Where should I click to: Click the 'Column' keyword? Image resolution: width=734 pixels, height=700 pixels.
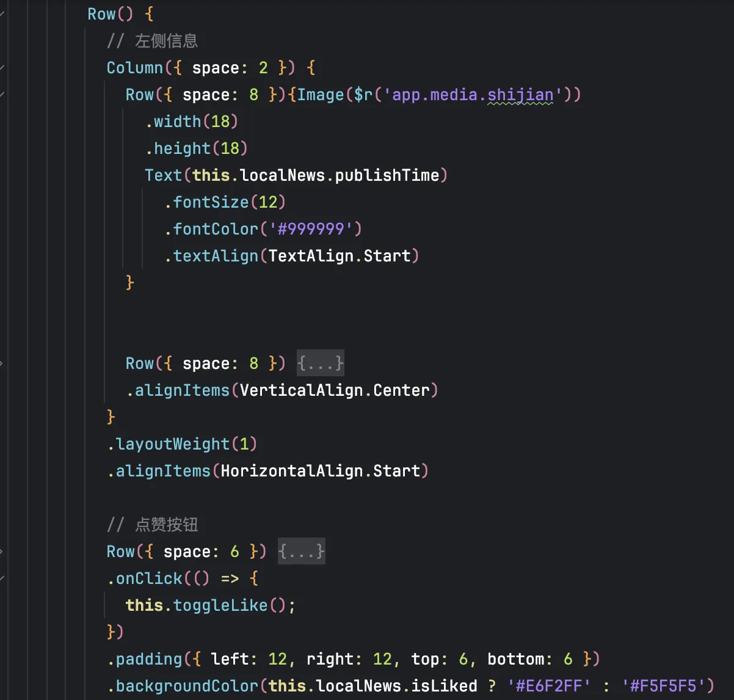[135, 68]
